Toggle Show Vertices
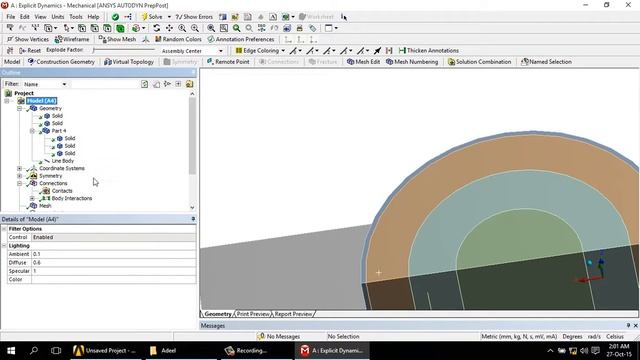 coord(28,39)
